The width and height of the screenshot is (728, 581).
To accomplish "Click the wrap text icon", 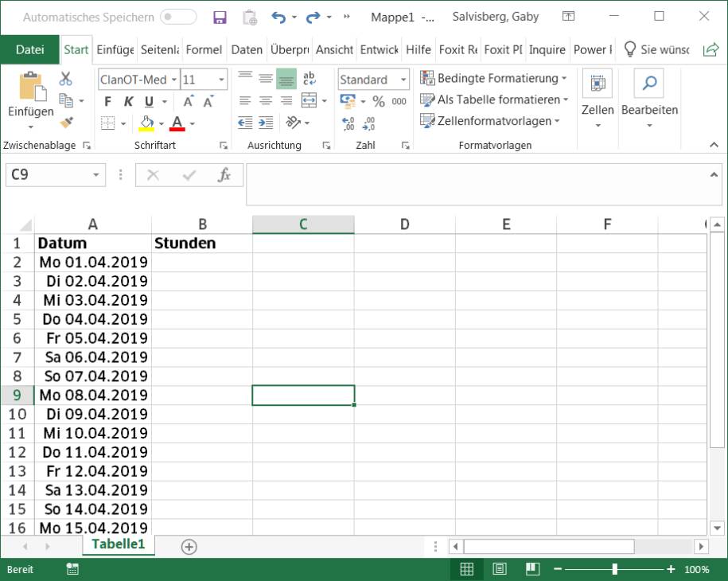I will [x=309, y=79].
